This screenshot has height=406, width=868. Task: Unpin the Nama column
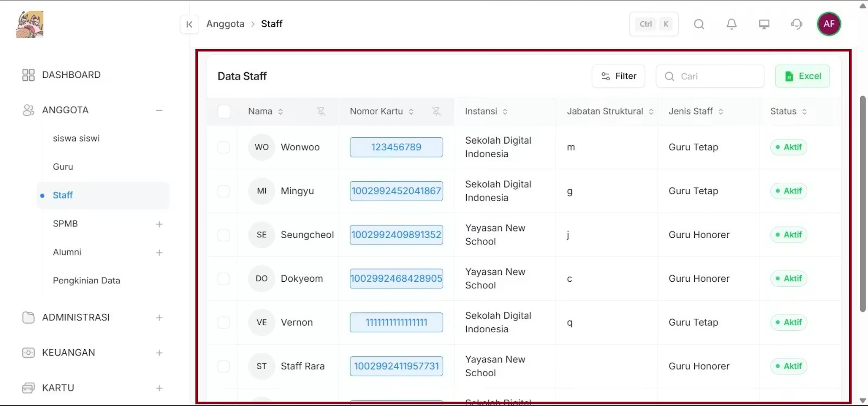click(321, 111)
